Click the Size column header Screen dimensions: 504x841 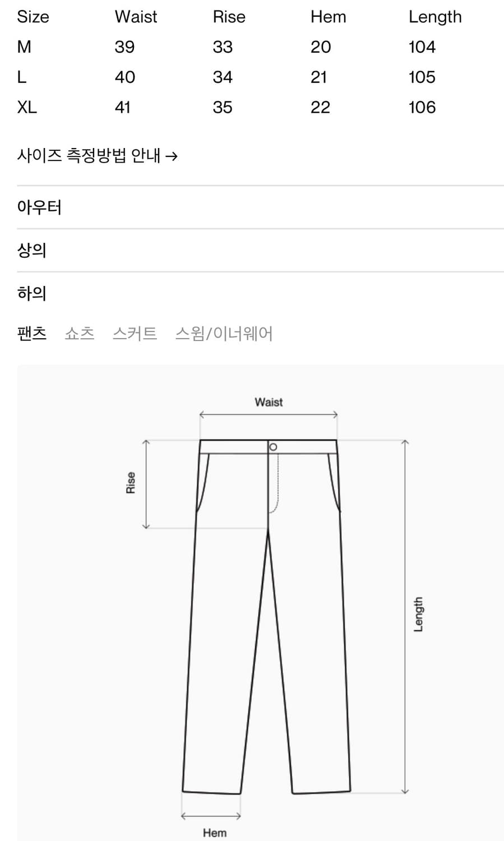point(33,16)
